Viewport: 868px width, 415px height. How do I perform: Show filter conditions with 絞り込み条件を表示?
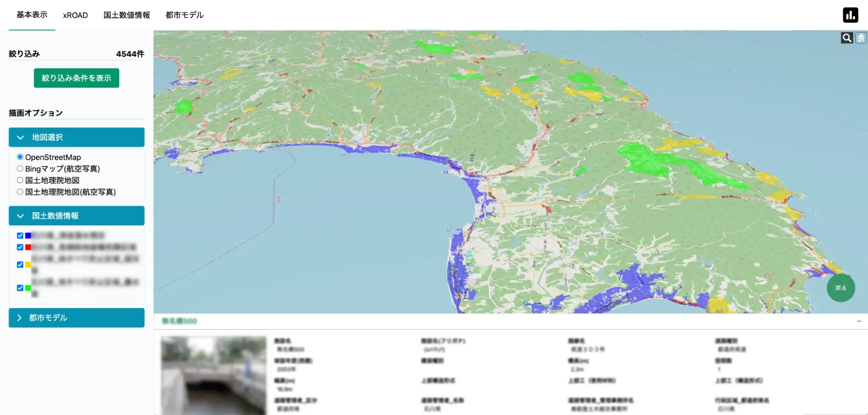pos(76,78)
